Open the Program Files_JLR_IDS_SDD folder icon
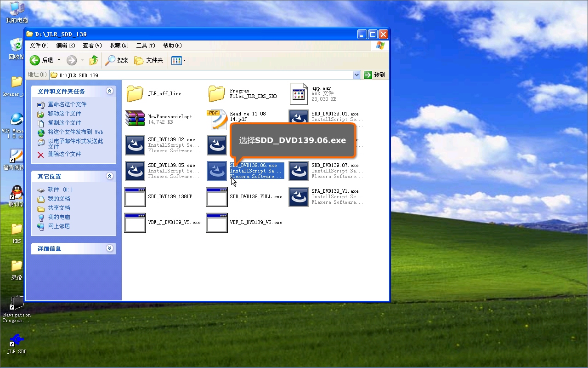 (x=217, y=94)
